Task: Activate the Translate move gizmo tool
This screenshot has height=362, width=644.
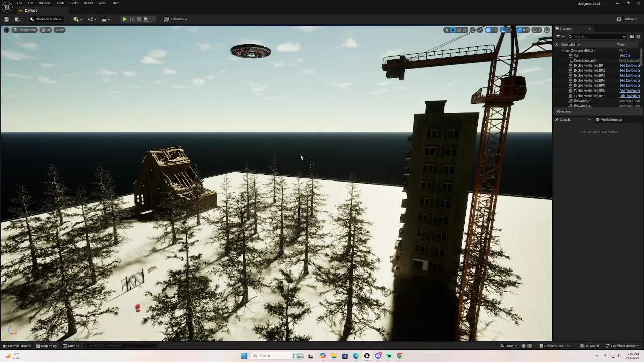Action: 453,30
